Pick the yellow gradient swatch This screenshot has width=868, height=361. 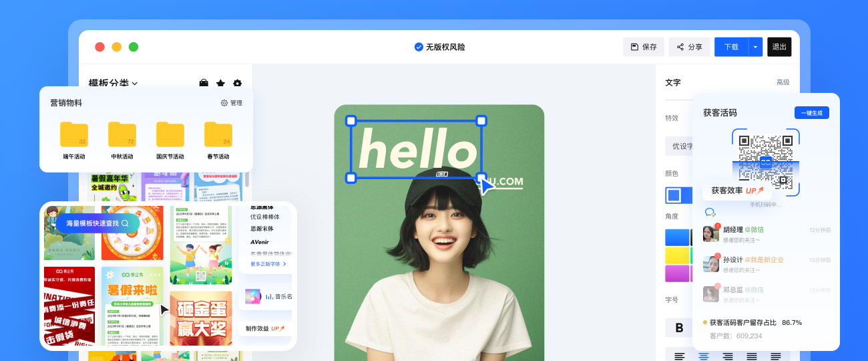677,255
